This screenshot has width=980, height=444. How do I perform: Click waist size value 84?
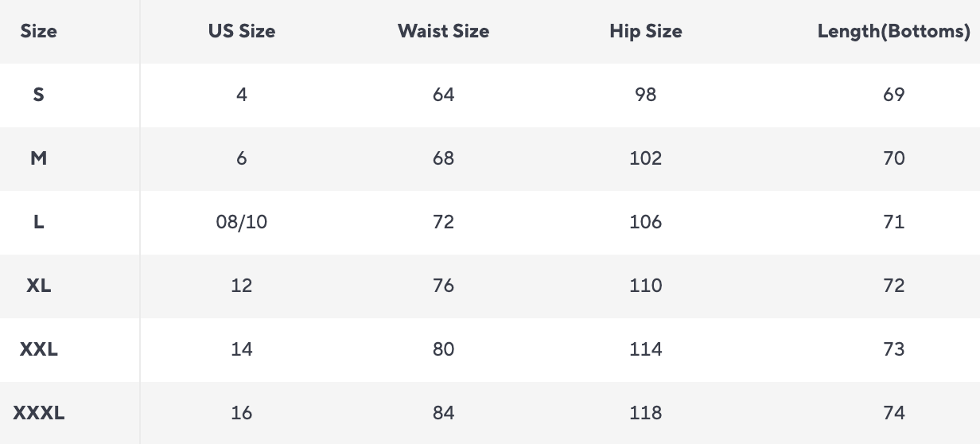(x=443, y=413)
